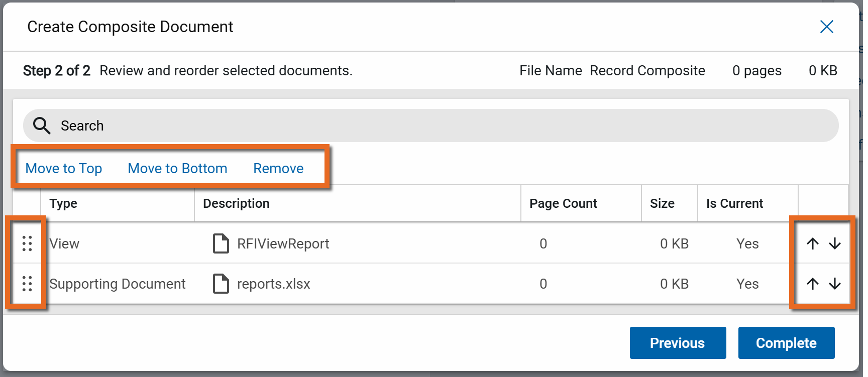Move RFIViewReport down with the arrow
Viewport: 868px width, 377px height.
[x=834, y=243]
